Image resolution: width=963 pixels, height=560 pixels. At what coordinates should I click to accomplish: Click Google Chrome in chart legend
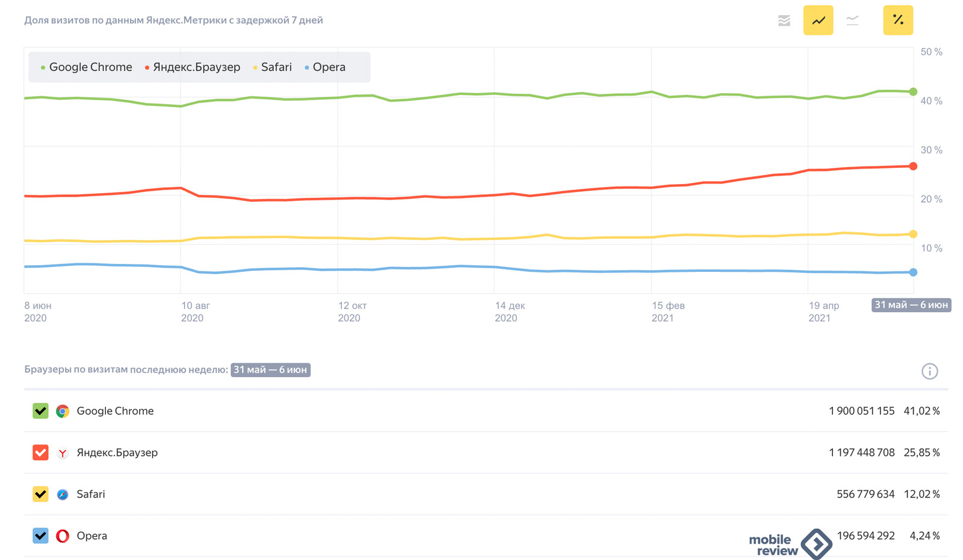point(87,67)
